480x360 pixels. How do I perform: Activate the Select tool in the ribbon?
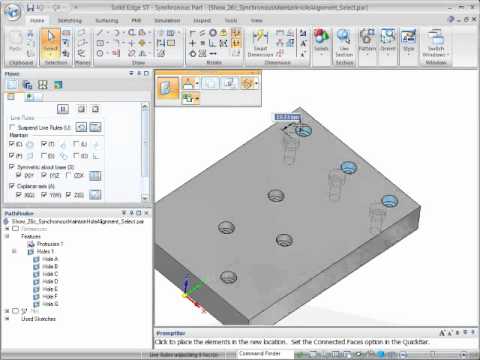[x=51, y=43]
